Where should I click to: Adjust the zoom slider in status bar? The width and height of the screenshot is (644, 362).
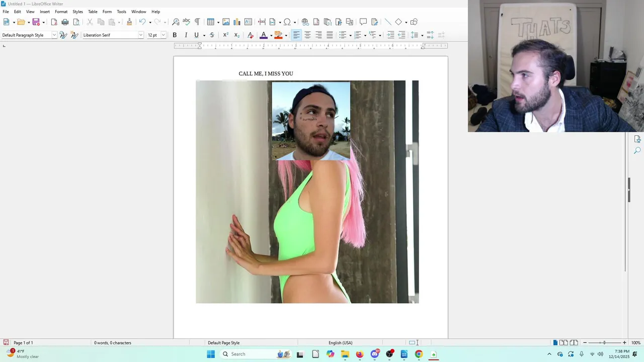[604, 343]
